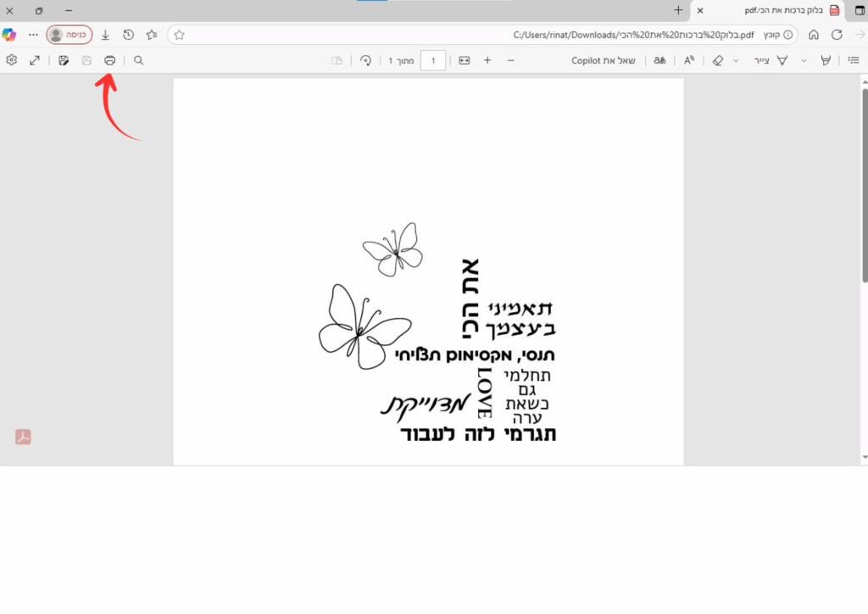Open PDF viewer settings gear
This screenshot has width=868, height=614.
tap(11, 60)
